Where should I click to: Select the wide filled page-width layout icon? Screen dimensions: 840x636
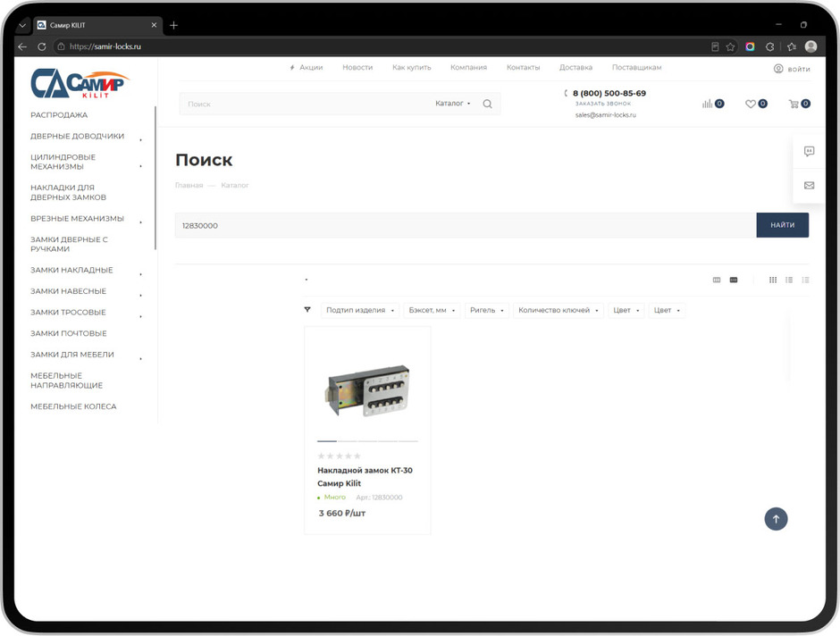point(734,280)
